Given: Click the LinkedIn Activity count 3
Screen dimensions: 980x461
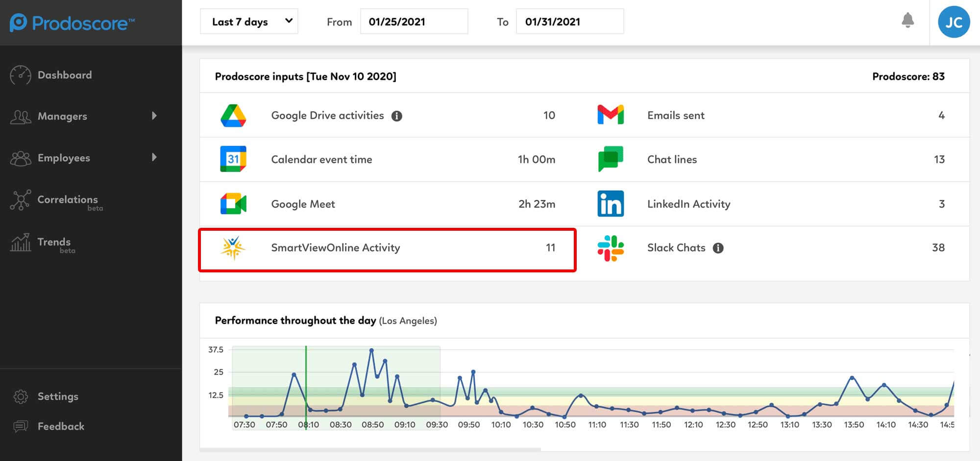Looking at the screenshot, I should pyautogui.click(x=941, y=204).
